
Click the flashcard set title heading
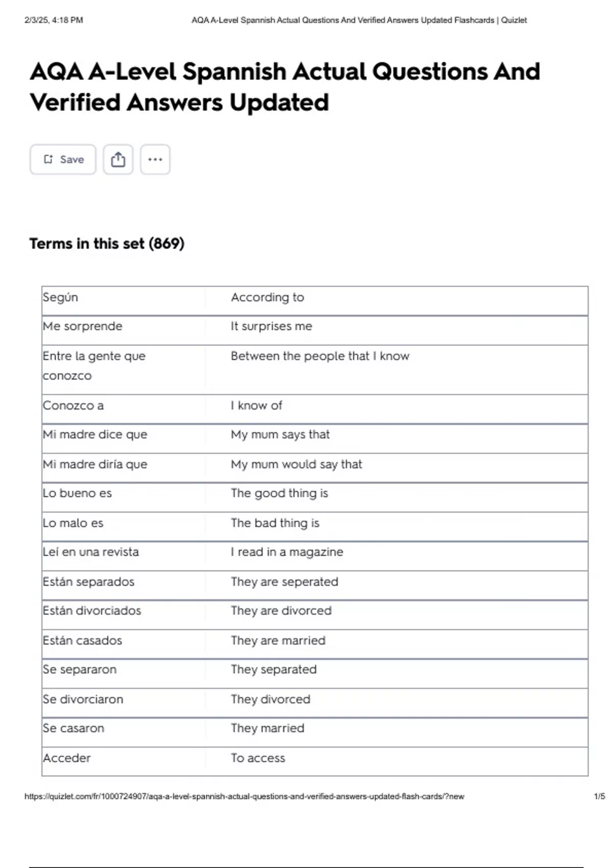pyautogui.click(x=285, y=87)
